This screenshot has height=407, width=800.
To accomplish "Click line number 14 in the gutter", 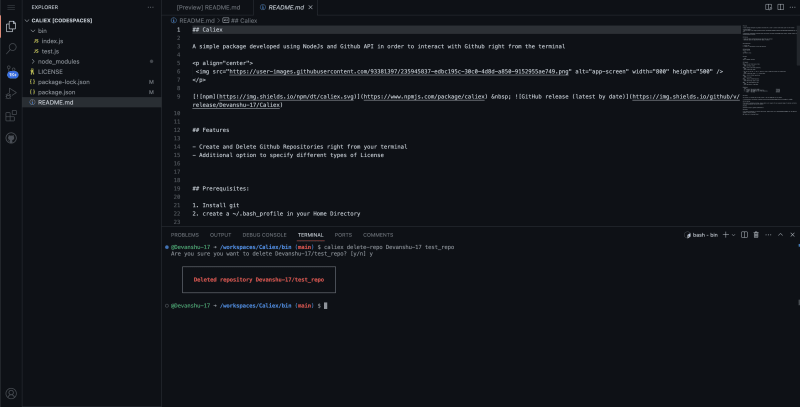I will 177,147.
